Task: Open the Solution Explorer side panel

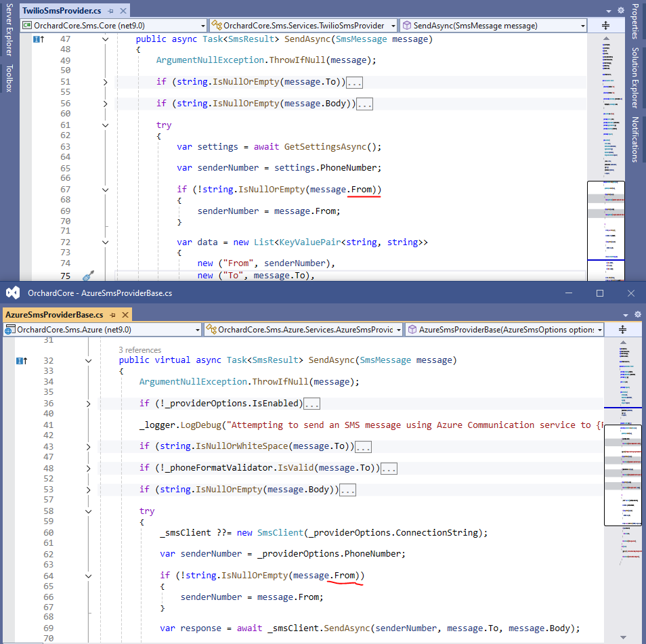Action: 635,78
